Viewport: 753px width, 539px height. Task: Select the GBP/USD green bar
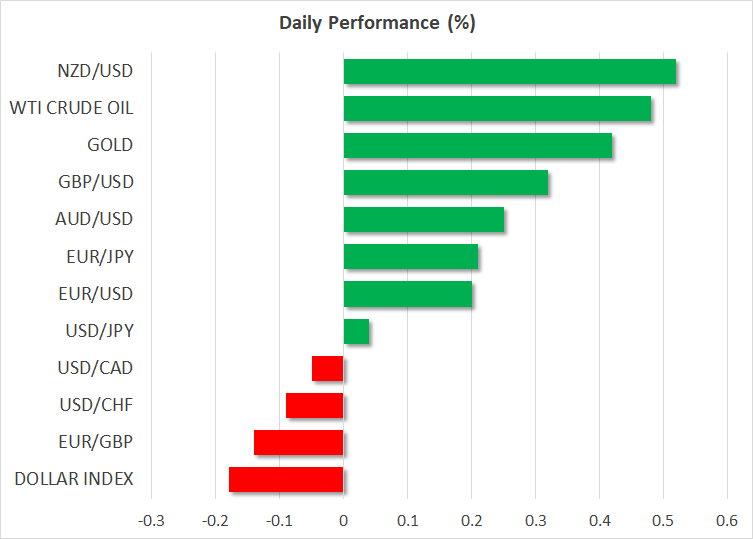(x=445, y=182)
